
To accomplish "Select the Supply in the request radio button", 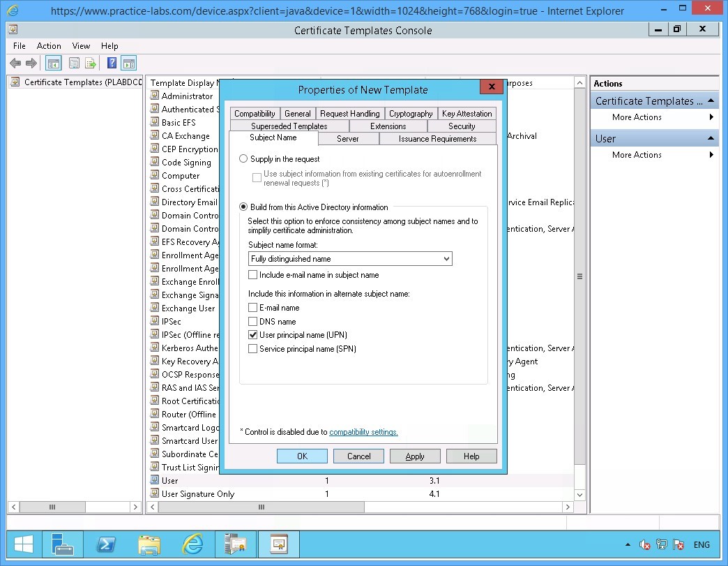I will (x=243, y=158).
